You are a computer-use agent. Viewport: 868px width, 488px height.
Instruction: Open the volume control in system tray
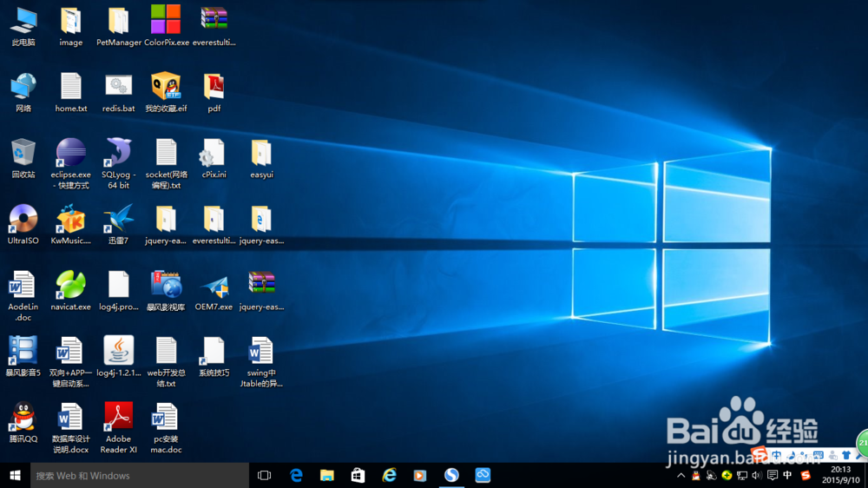coord(757,475)
